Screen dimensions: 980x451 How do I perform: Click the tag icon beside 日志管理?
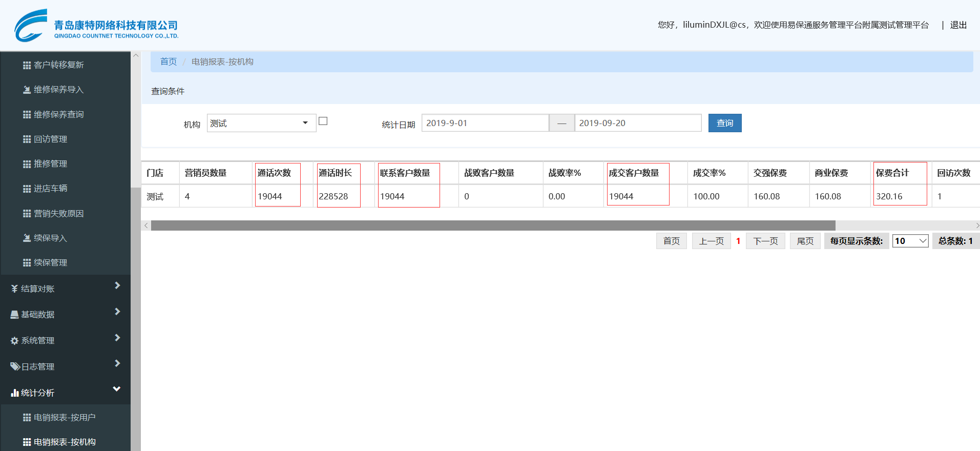(x=15, y=366)
